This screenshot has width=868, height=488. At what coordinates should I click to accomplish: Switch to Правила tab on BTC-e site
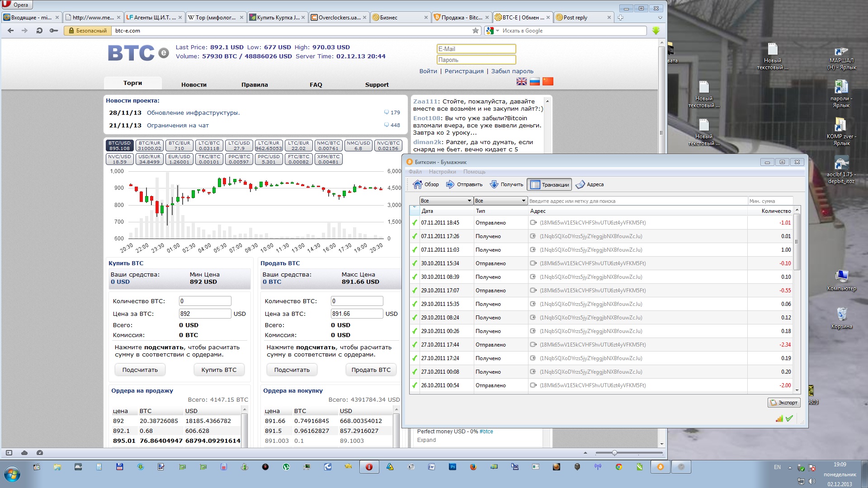[255, 84]
